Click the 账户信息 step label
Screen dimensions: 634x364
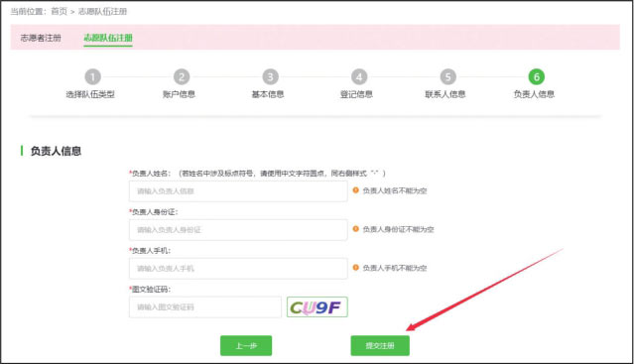[179, 94]
